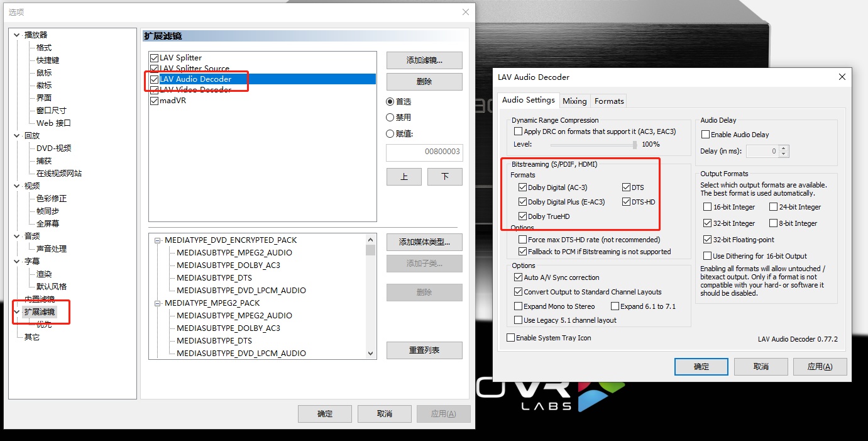
Task: Click the Delay (in ms) input field
Action: click(762, 151)
